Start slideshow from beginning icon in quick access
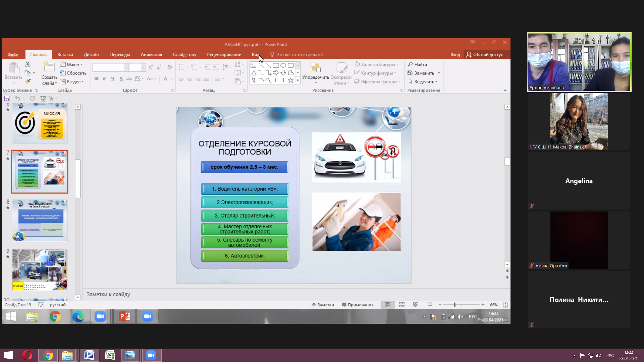This screenshot has width=644, height=362. [43, 98]
